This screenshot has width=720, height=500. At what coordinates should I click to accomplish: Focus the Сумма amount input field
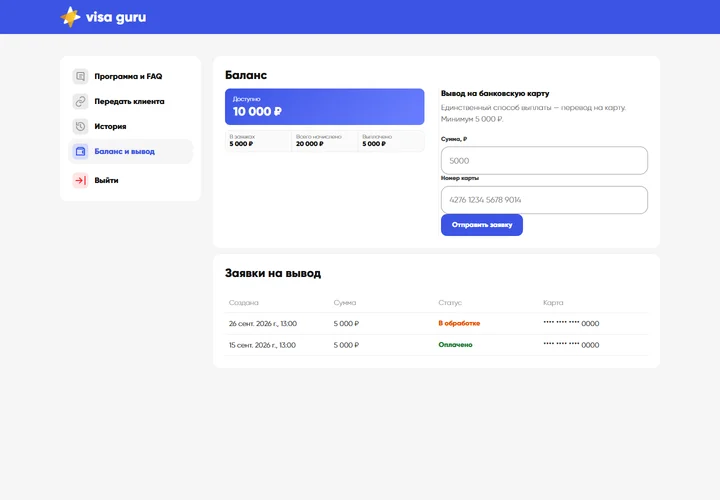[x=544, y=161]
